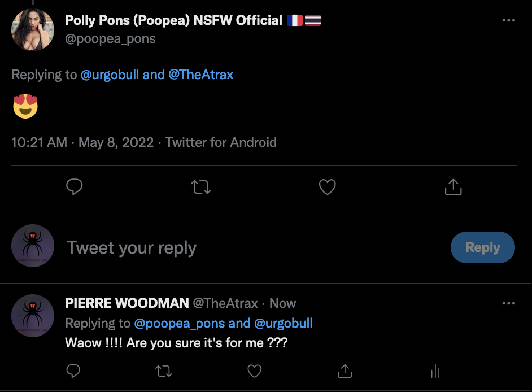Open the 'Twitter for Android' source link
This screenshot has width=532, height=392.
click(x=221, y=142)
